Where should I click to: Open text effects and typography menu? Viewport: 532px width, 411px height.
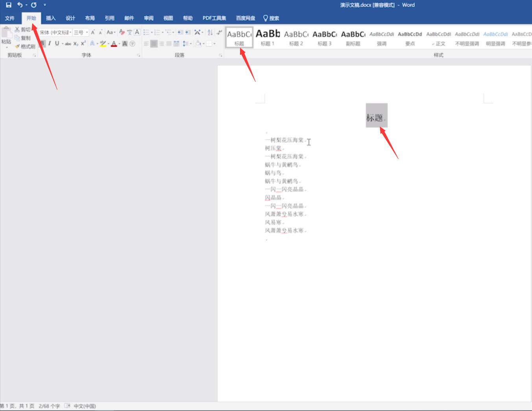click(x=92, y=44)
